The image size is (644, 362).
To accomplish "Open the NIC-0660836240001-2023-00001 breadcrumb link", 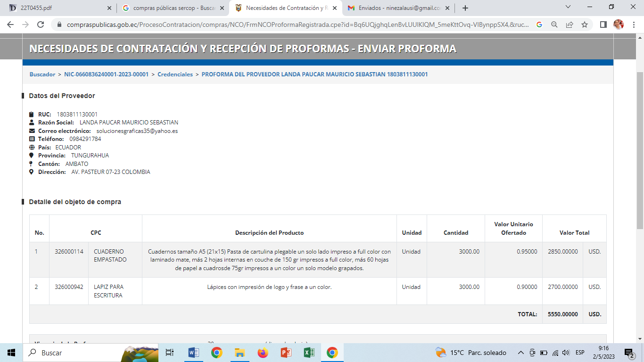I will (x=106, y=74).
